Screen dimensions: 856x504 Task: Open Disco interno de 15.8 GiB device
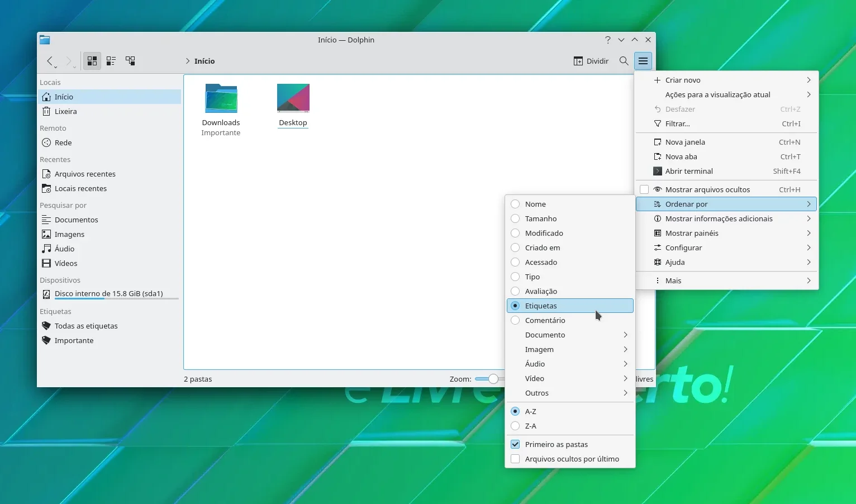click(x=110, y=294)
